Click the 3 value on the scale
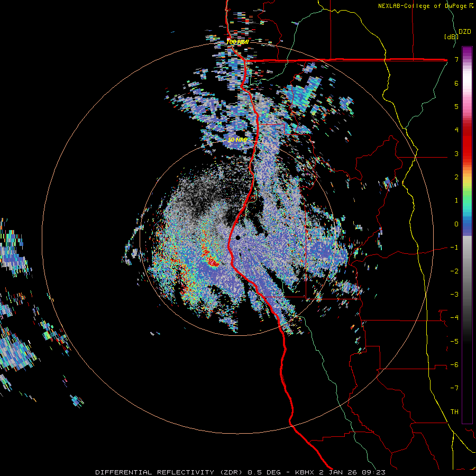 (x=456, y=153)
